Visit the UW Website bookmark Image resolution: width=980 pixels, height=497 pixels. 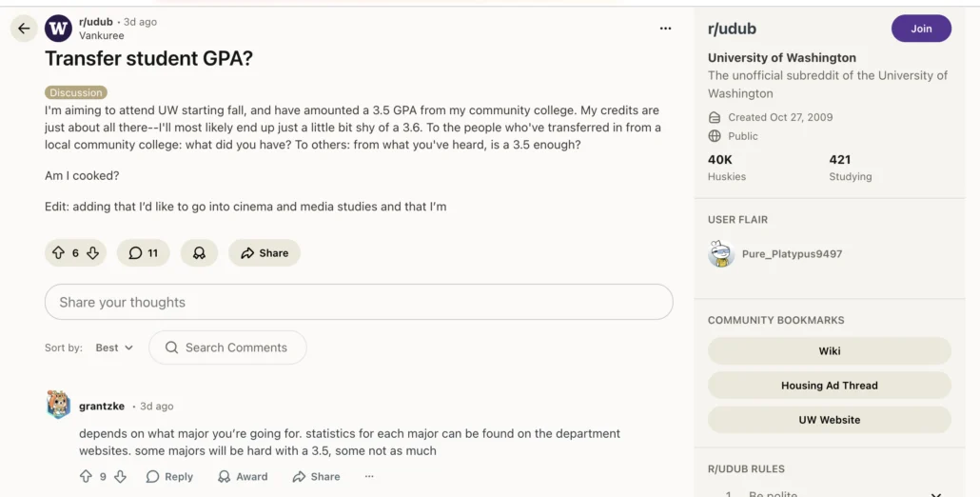pos(829,420)
